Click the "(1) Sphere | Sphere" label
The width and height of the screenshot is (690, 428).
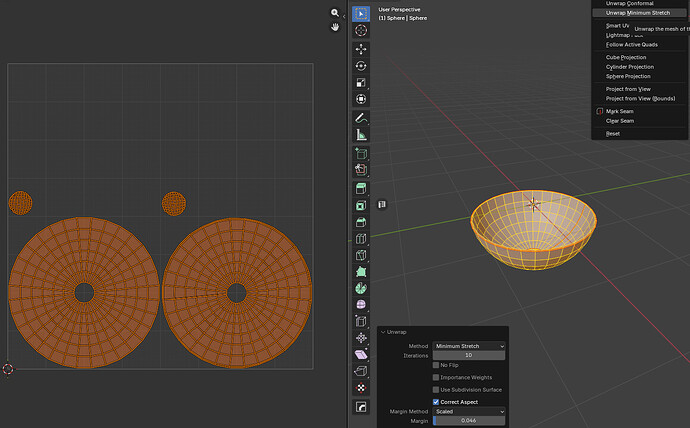pyautogui.click(x=403, y=18)
